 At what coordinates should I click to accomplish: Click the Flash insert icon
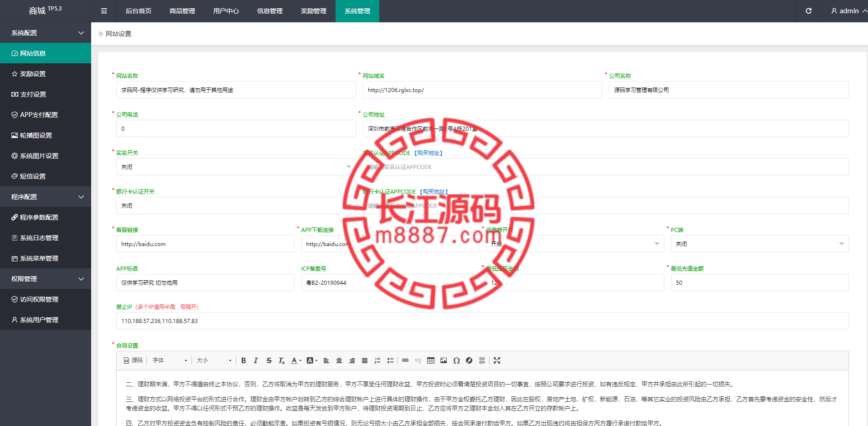(x=469, y=360)
